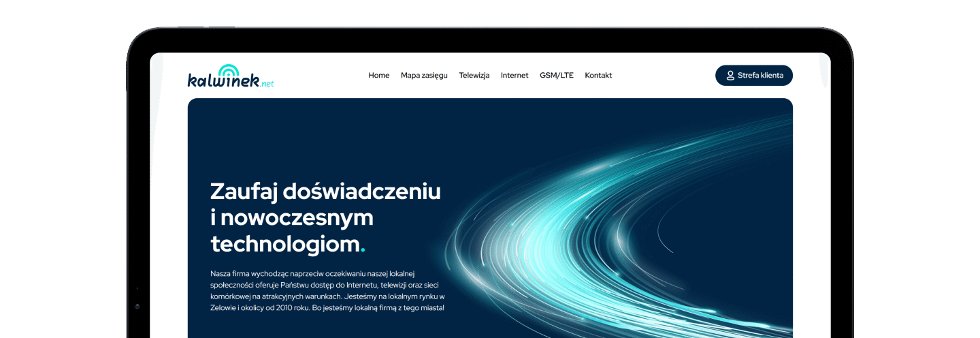Viewport: 980px width, 338px height.
Task: Click the teal ".net" suffix in the logo
Action: tap(267, 84)
